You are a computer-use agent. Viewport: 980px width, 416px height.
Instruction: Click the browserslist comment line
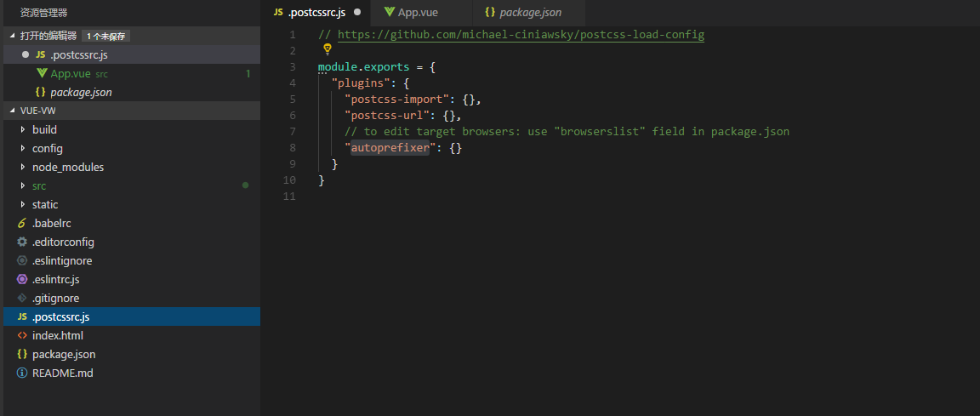point(567,132)
